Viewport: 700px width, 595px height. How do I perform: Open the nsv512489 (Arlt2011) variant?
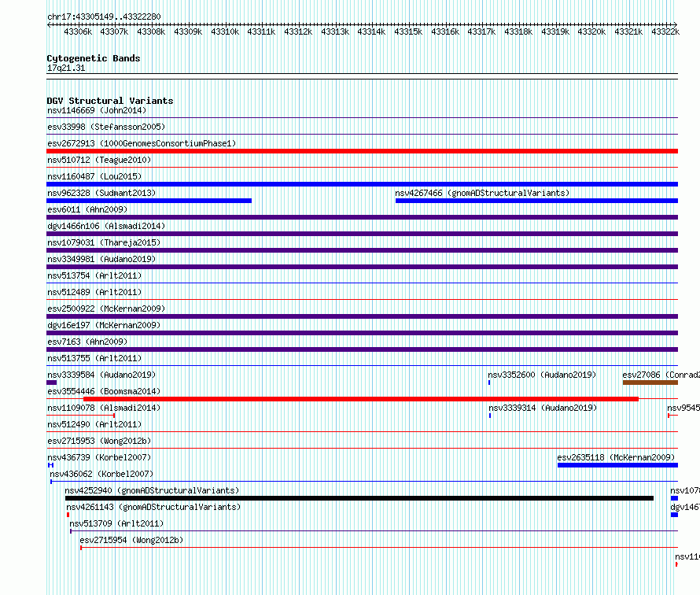94,292
